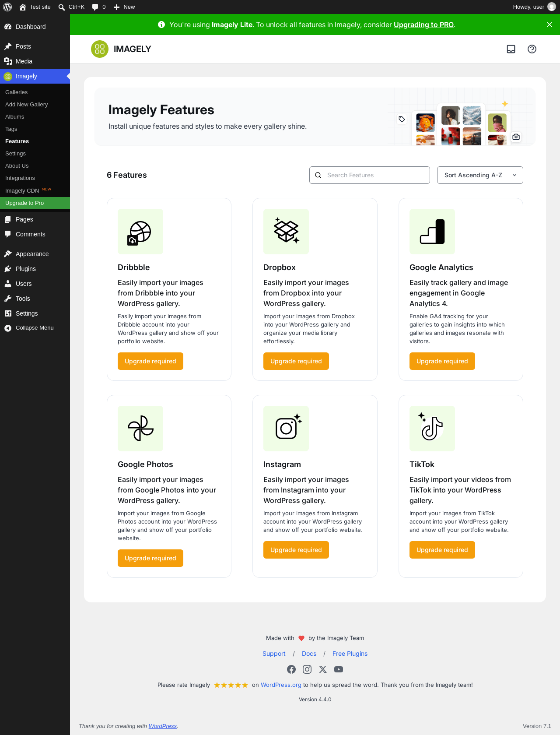Click the WordPress logo in admin bar
The image size is (560, 735).
coord(7,7)
